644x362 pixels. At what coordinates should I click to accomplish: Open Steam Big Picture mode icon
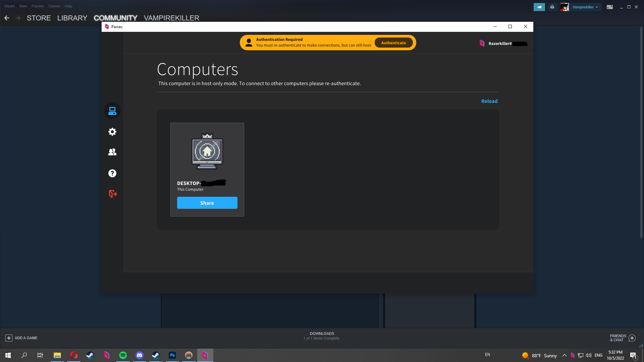pyautogui.click(x=609, y=7)
